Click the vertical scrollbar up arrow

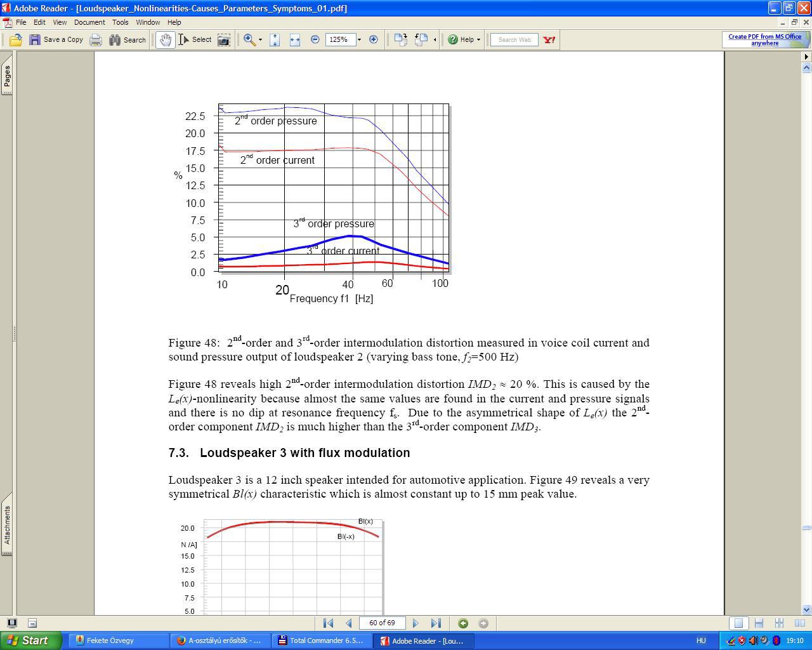coord(806,67)
